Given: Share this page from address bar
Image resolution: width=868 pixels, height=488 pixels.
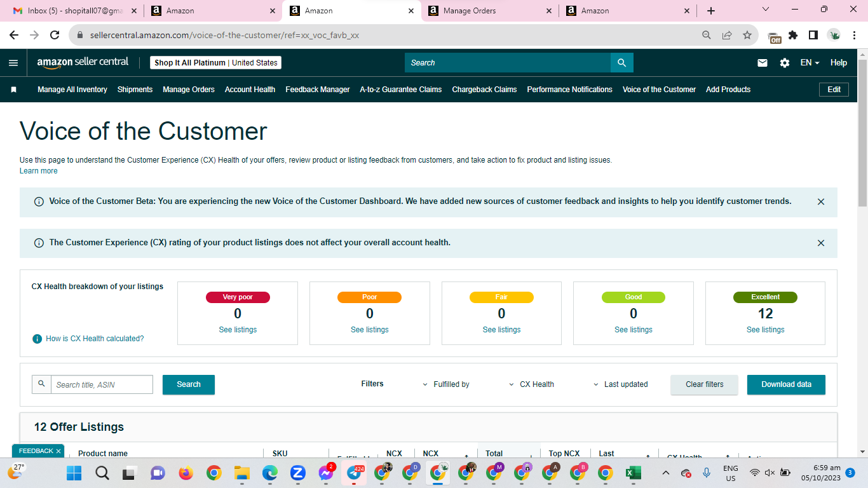Looking at the screenshot, I should 727,36.
